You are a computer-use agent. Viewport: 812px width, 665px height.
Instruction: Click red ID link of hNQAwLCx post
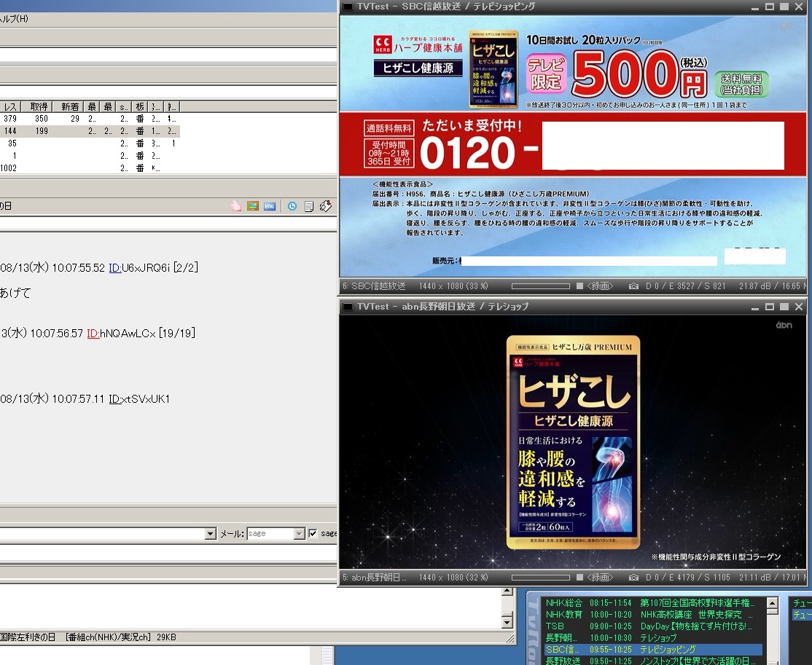[x=93, y=334]
